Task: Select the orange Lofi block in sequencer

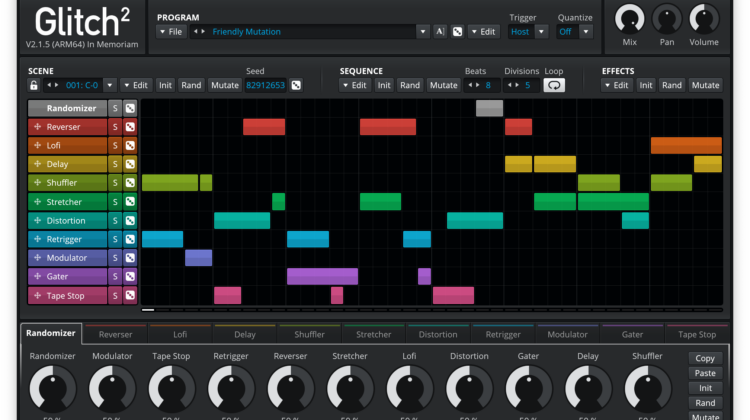Action: click(686, 145)
